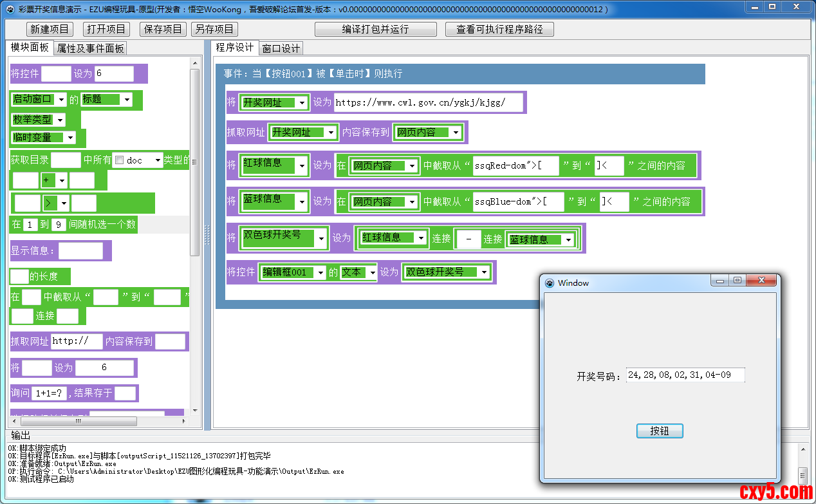The image size is (816, 504).
Task: Open the 编辑框001 control dropdown
Action: click(320, 272)
